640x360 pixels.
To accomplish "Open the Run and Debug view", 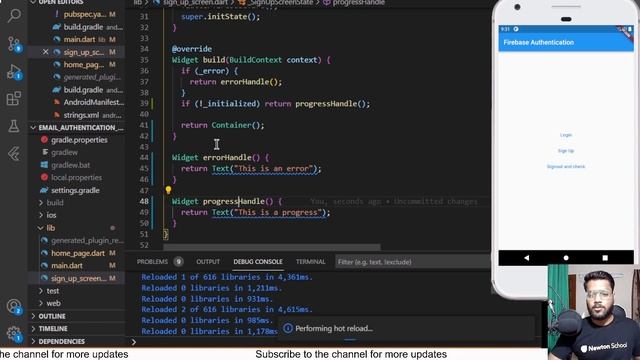I will coord(14,71).
